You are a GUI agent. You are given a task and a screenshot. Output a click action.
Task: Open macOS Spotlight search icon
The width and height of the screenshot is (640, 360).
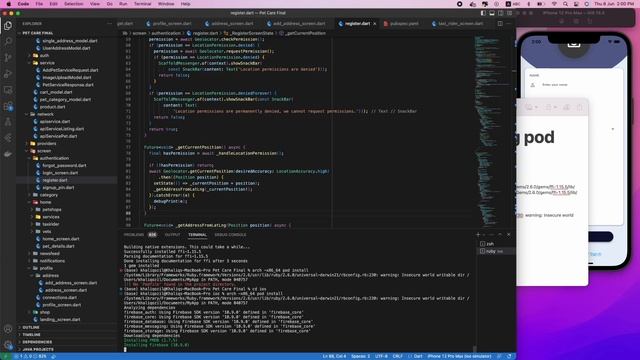565,4
